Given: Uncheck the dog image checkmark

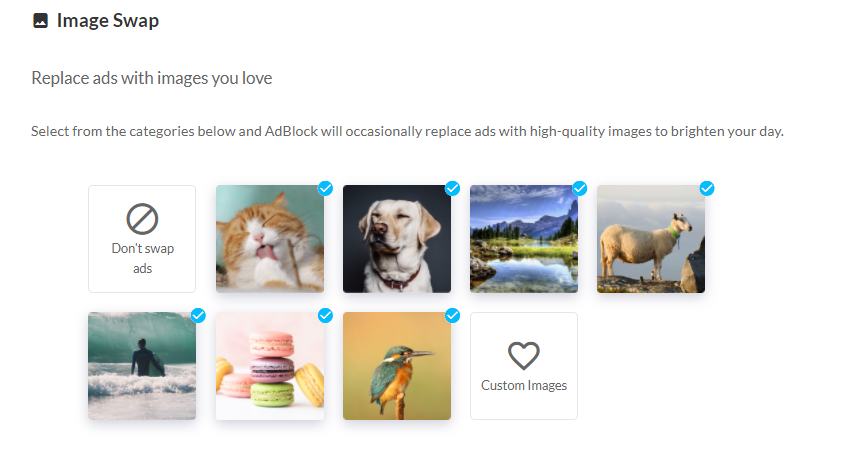Looking at the screenshot, I should tap(452, 188).
